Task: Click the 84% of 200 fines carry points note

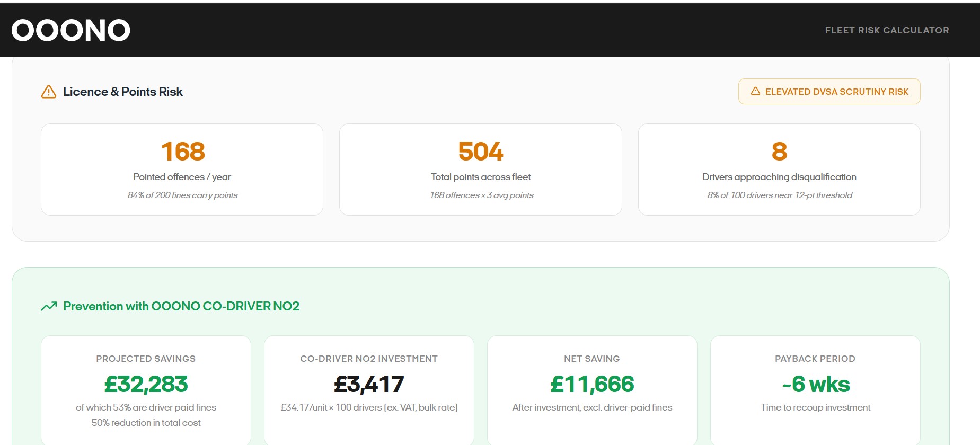Action: [182, 195]
